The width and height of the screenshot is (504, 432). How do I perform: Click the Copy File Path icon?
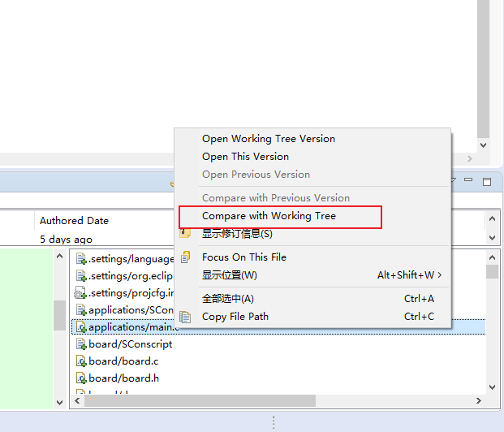click(x=185, y=317)
